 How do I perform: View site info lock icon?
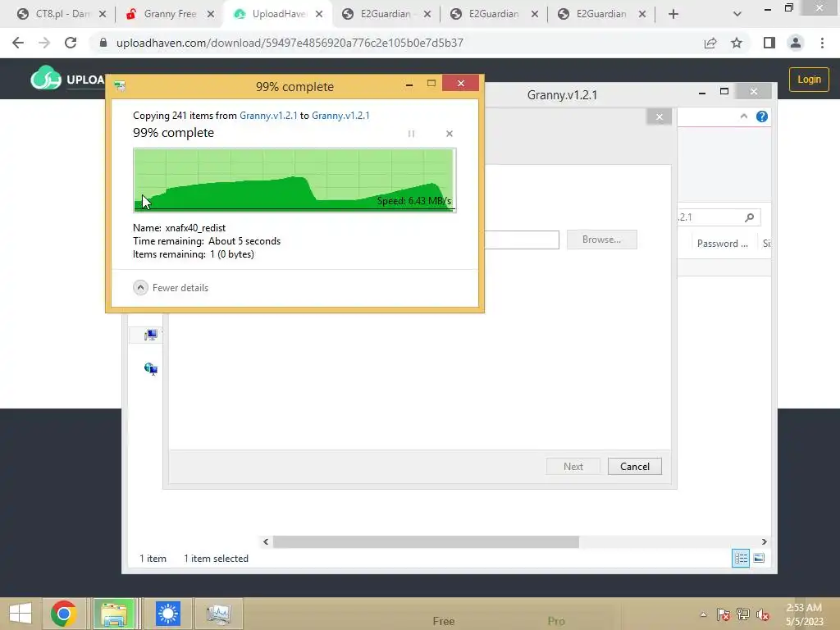click(103, 43)
